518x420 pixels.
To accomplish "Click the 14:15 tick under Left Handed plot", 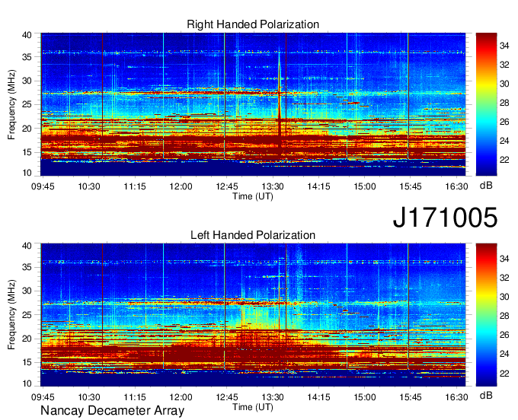I will [x=318, y=397].
